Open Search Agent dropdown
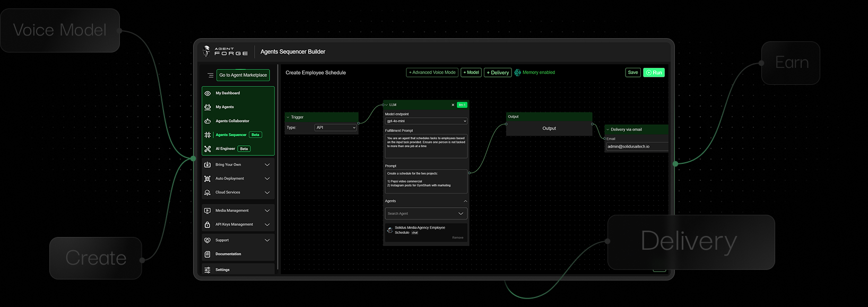868x307 pixels. [x=426, y=214]
